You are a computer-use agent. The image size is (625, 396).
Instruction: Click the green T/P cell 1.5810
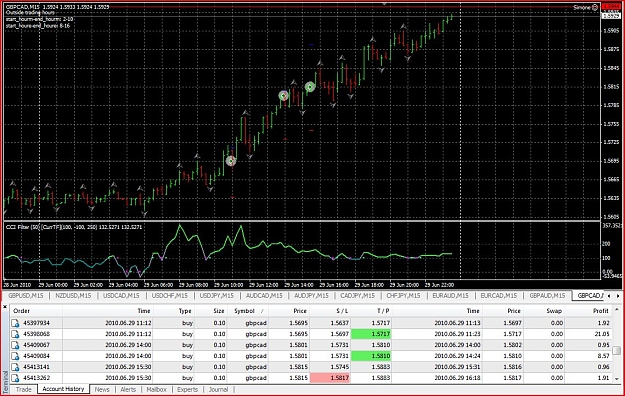tap(371, 356)
